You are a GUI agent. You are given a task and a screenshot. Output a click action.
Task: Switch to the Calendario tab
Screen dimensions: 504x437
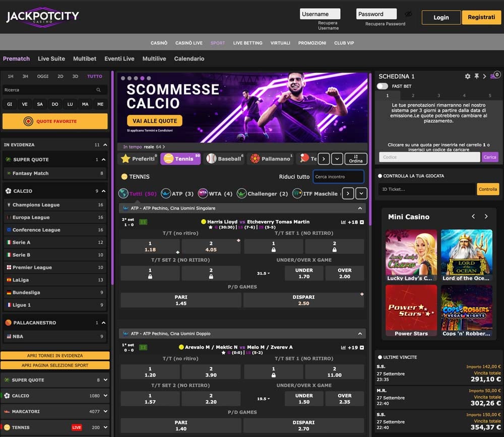pyautogui.click(x=189, y=59)
